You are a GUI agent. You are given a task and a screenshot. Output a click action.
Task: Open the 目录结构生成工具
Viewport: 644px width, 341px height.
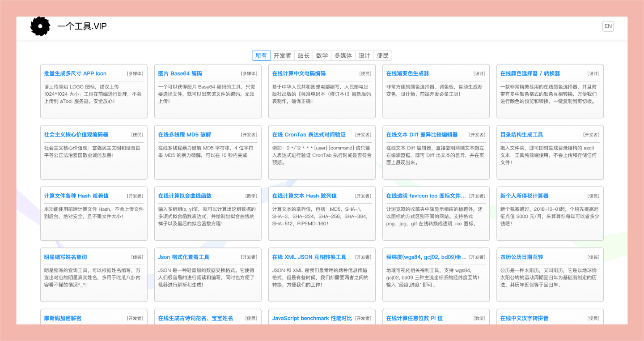pos(522,134)
